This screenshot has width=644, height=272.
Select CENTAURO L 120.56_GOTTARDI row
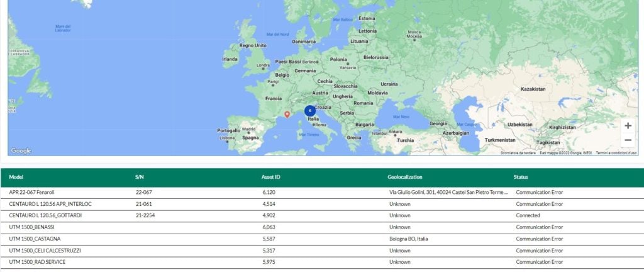(322, 216)
